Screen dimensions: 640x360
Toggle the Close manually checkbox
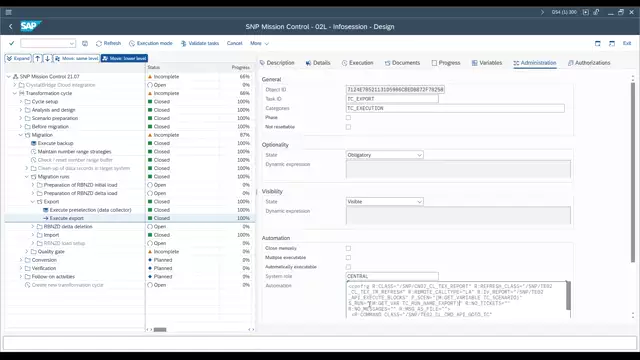pos(348,248)
